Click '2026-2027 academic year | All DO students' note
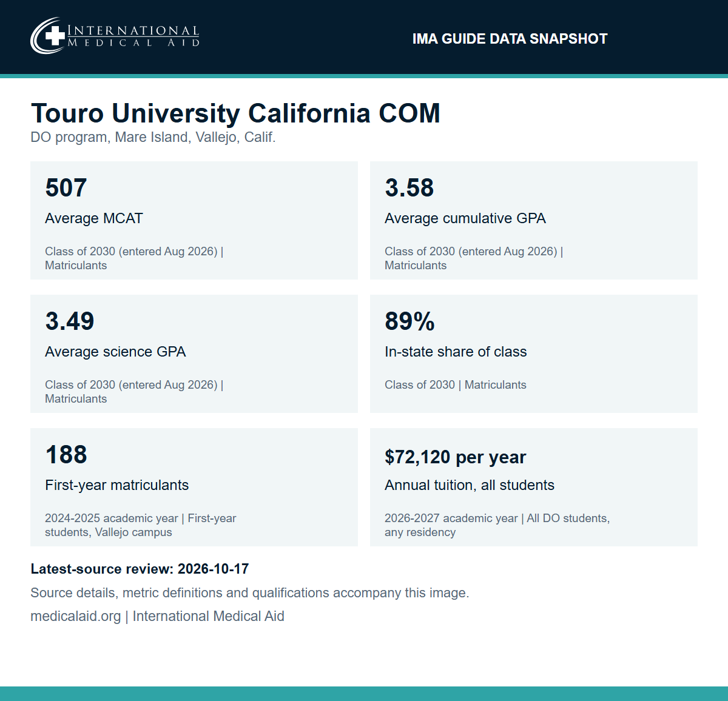The width and height of the screenshot is (728, 701). [497, 525]
